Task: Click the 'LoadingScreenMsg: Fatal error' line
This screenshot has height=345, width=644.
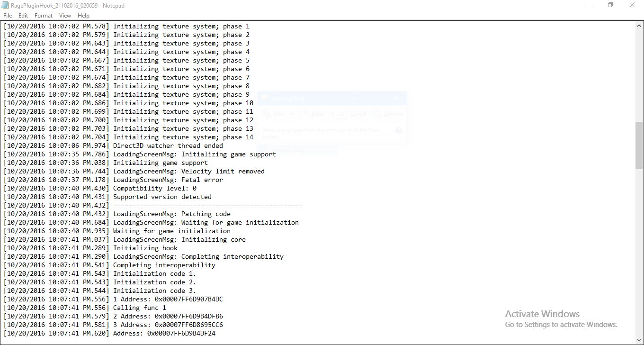Action: click(x=113, y=180)
